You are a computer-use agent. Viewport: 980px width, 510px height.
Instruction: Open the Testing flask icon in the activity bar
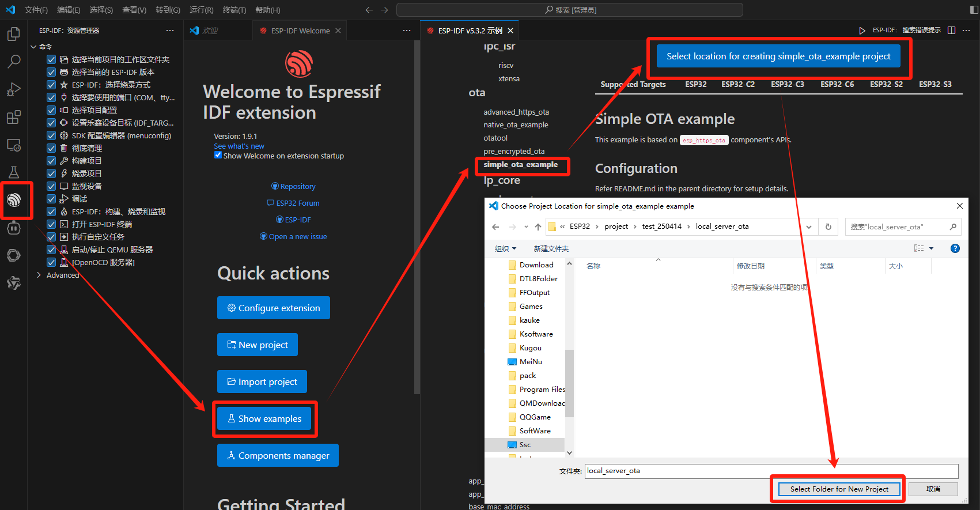tap(13, 172)
